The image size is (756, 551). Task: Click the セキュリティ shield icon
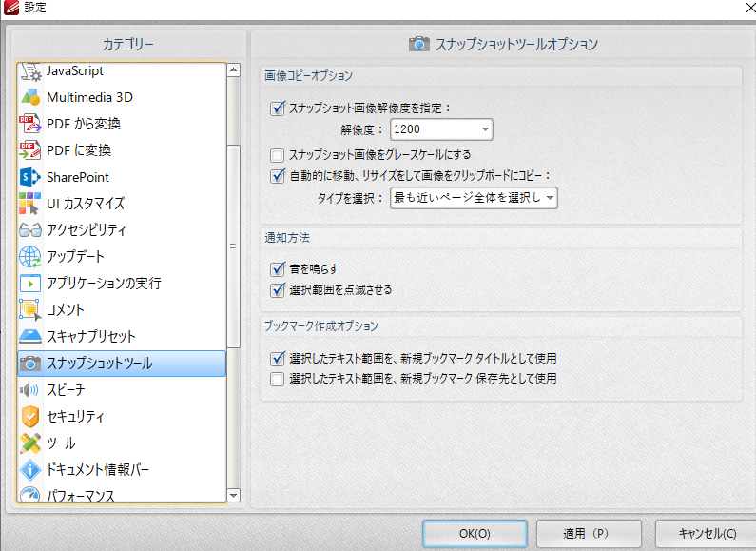(30, 417)
